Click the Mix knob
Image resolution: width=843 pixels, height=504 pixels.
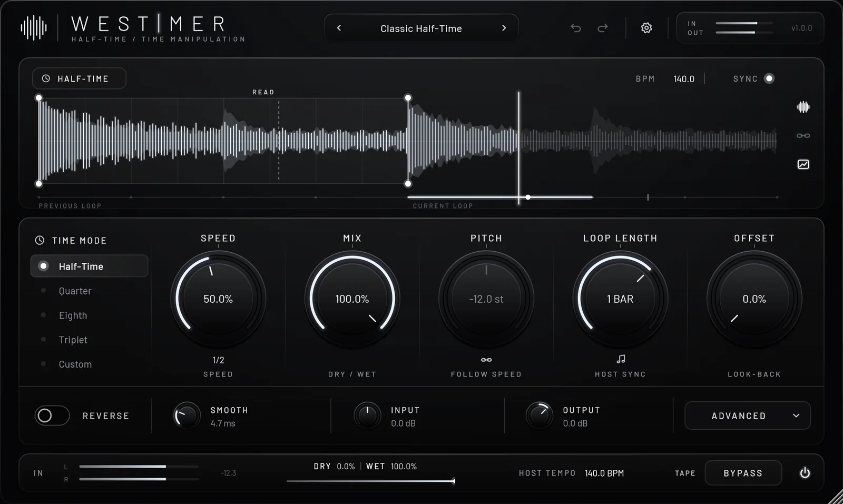[x=352, y=299]
